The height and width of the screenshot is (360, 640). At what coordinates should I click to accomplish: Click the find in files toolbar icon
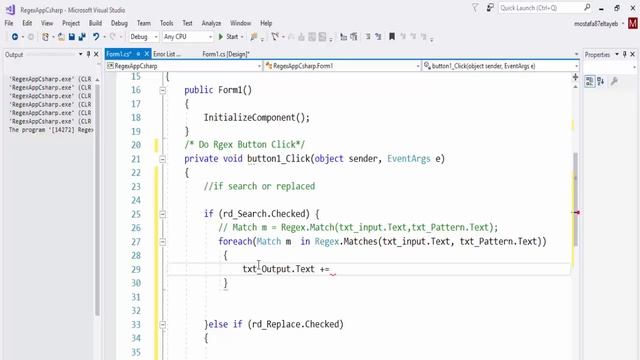coord(253,37)
